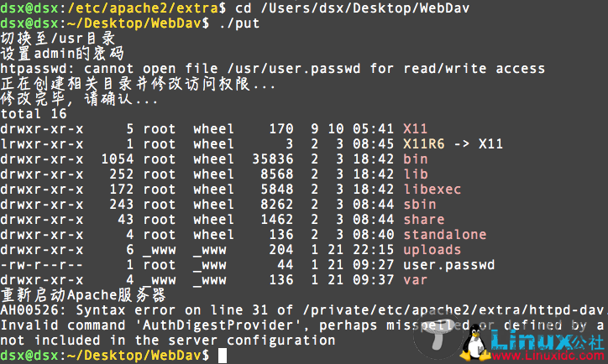Click the user.passwd file name
Screen dimensions: 608x364
pos(449,264)
